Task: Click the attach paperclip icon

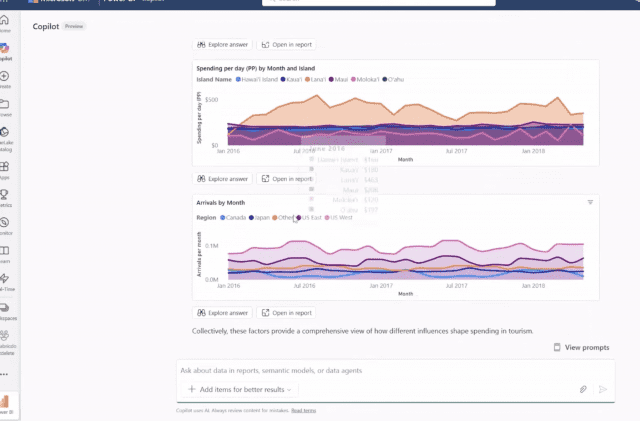Action: (583, 390)
